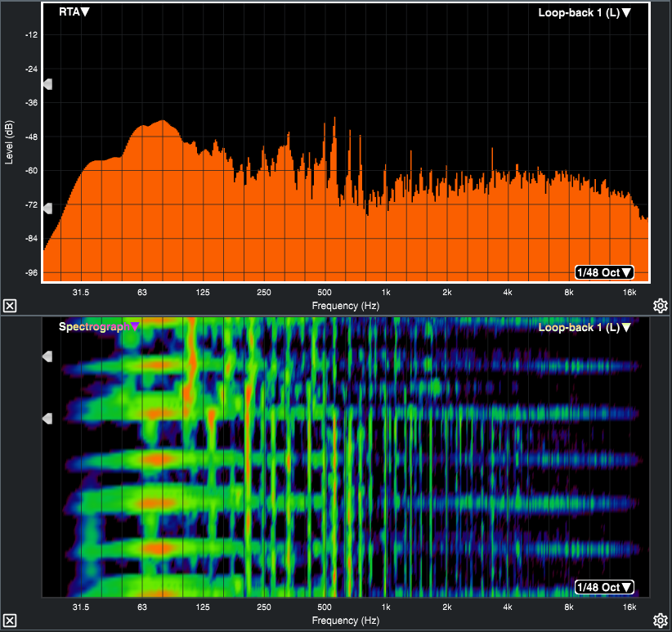672x632 pixels.
Task: Change 1/48 Oct resolution in Spectrograph panel
Action: [604, 587]
